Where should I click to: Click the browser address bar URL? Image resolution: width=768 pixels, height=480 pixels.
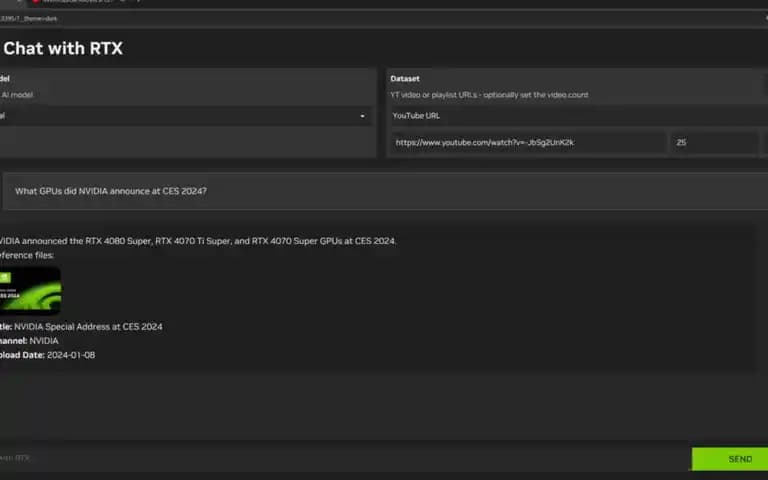coord(28,19)
